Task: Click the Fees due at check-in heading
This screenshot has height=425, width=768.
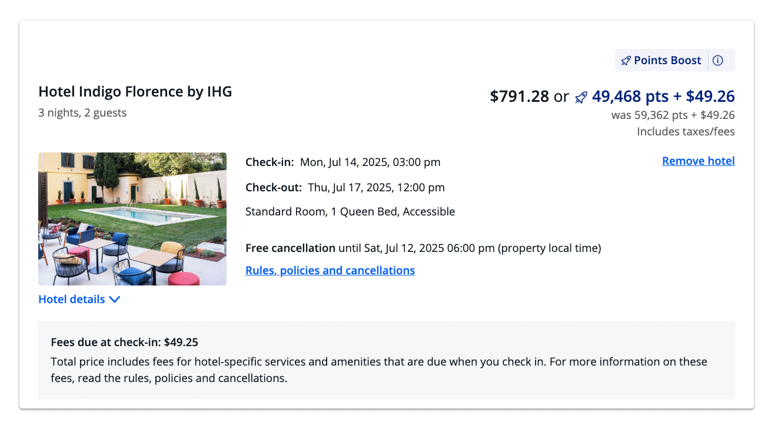Action: [124, 342]
